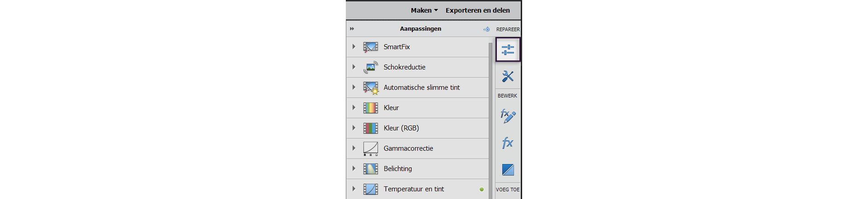Expand the Belichting section arrow

[x=354, y=168]
